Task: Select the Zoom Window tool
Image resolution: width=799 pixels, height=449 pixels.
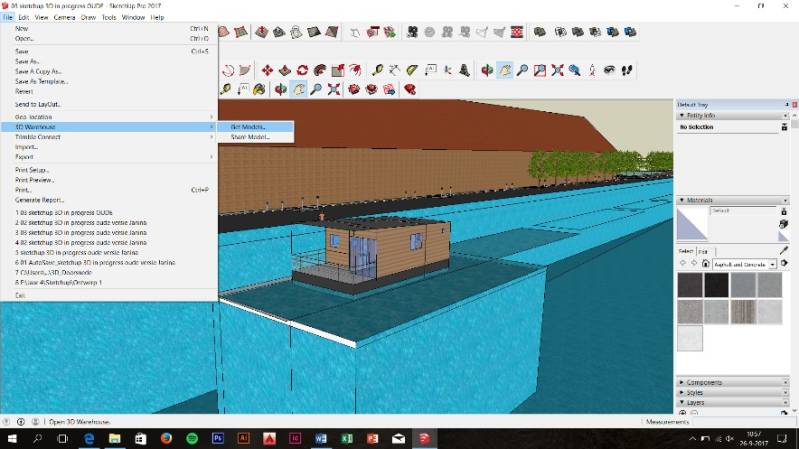Action: [540, 70]
